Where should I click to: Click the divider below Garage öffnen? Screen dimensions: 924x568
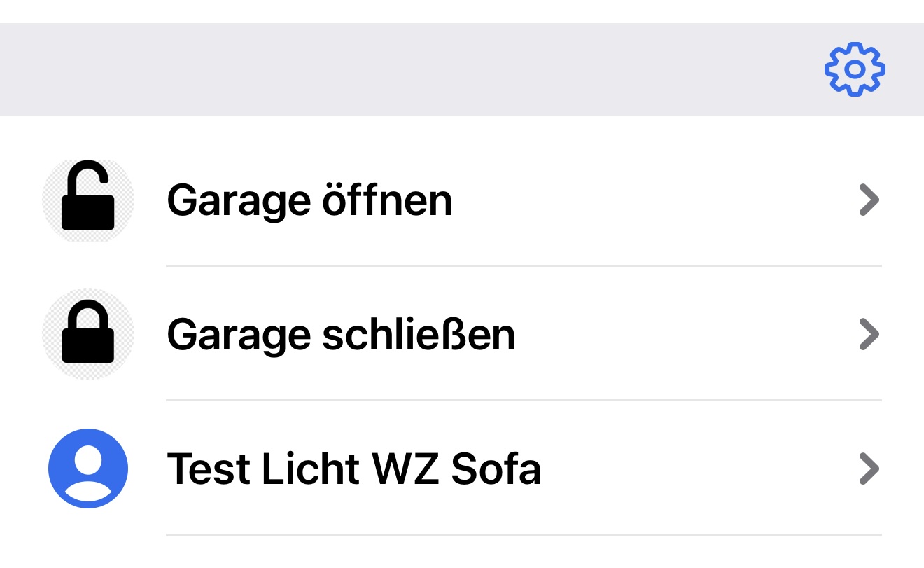coord(524,266)
